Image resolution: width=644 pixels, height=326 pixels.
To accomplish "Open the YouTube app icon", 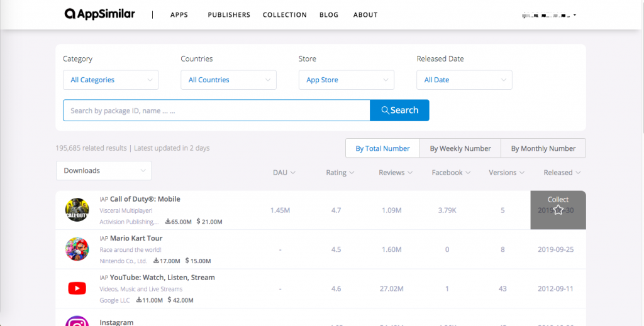I will point(77,288).
